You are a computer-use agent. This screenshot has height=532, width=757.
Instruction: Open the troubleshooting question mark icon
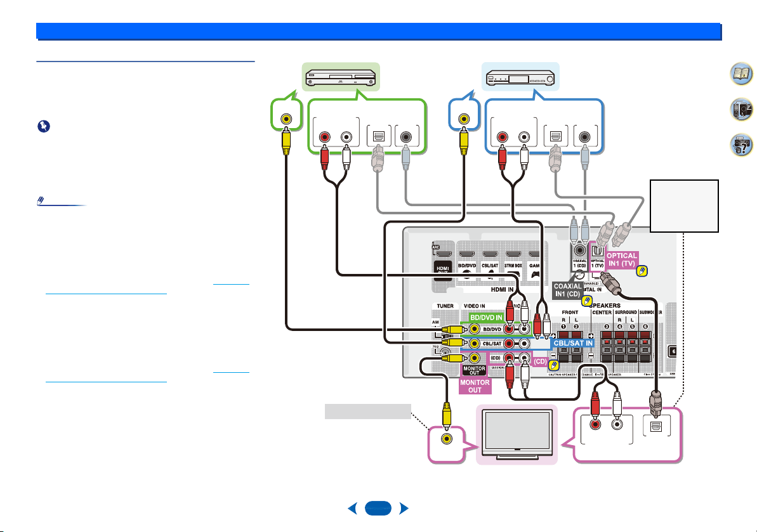coord(741,145)
